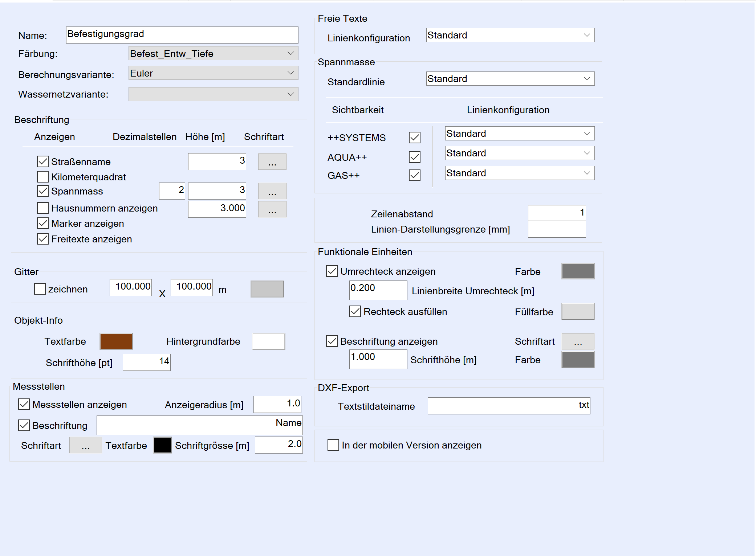Open Berechnungsvariante dropdown showing Euler
Image resolution: width=756 pixels, height=557 pixels.
coord(213,73)
